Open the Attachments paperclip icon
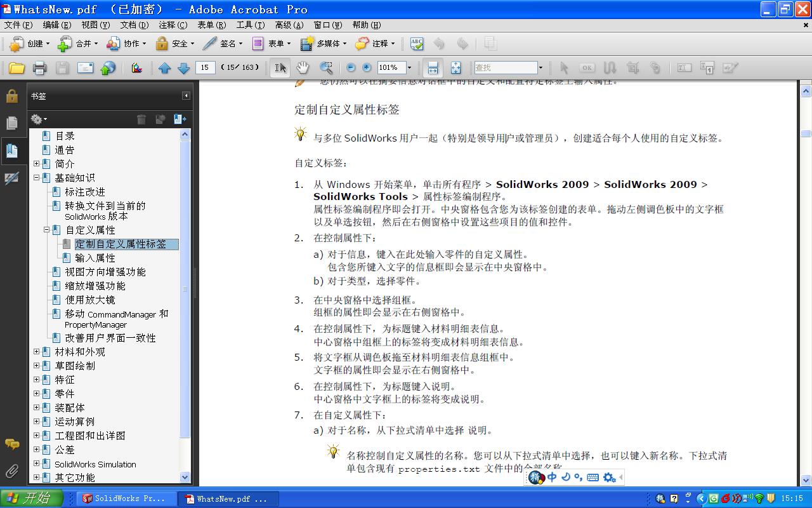The image size is (812, 508). (12, 471)
